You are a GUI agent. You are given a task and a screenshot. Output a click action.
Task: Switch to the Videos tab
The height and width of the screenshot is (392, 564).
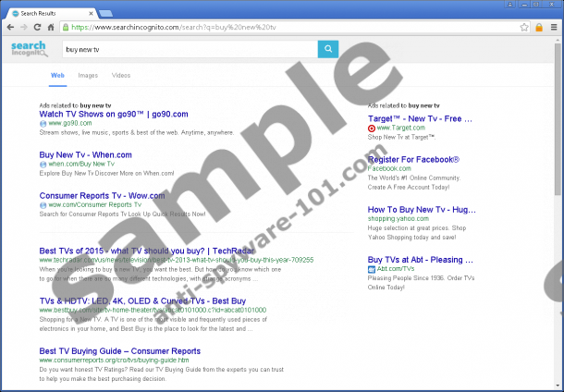[x=121, y=75]
